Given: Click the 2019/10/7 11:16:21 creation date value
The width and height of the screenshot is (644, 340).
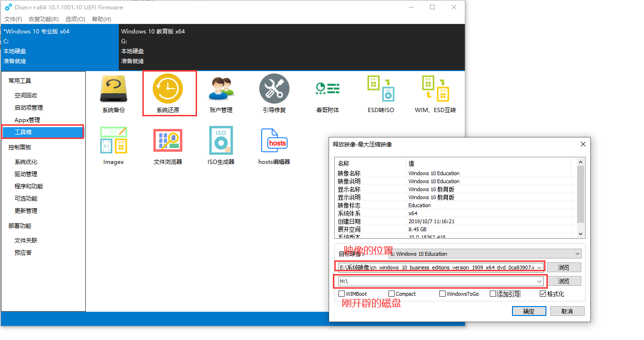Looking at the screenshot, I should coord(431,221).
